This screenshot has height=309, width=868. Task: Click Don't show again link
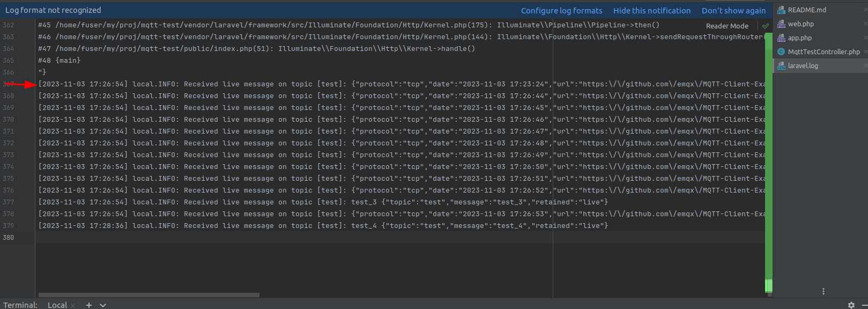[x=733, y=11]
